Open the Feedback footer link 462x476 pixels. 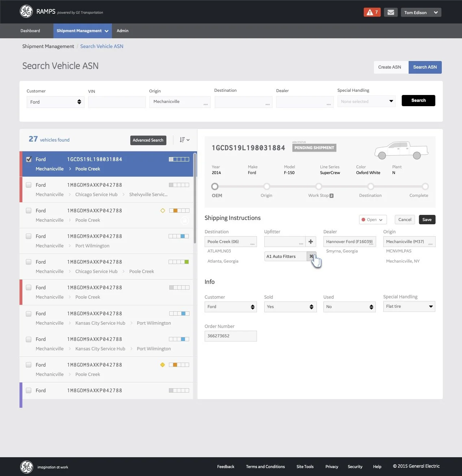pos(226,467)
